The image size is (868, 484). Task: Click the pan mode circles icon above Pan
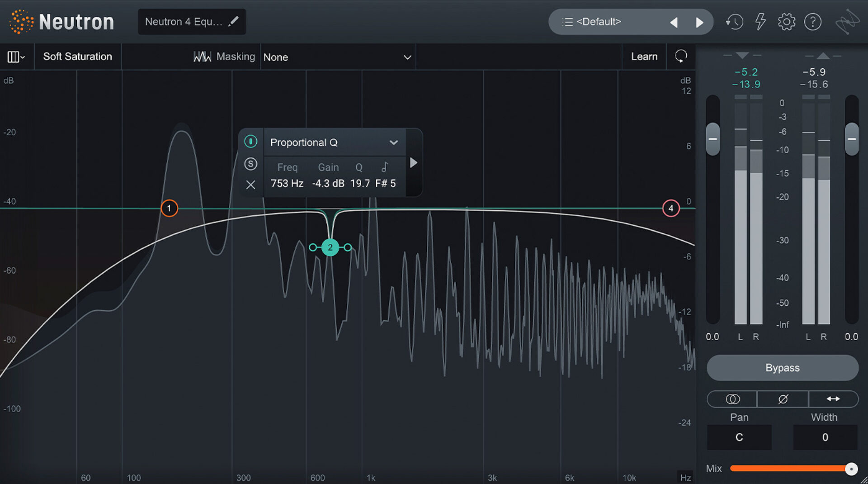point(731,399)
